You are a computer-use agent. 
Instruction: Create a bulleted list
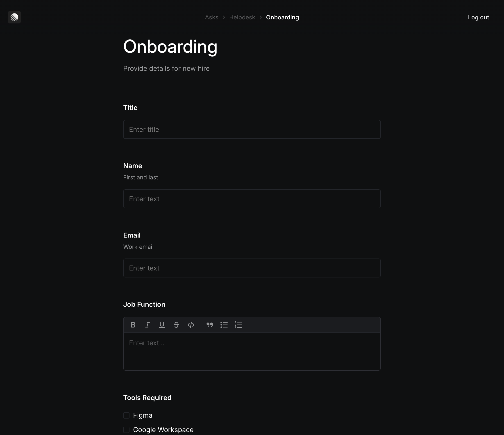[x=224, y=325]
